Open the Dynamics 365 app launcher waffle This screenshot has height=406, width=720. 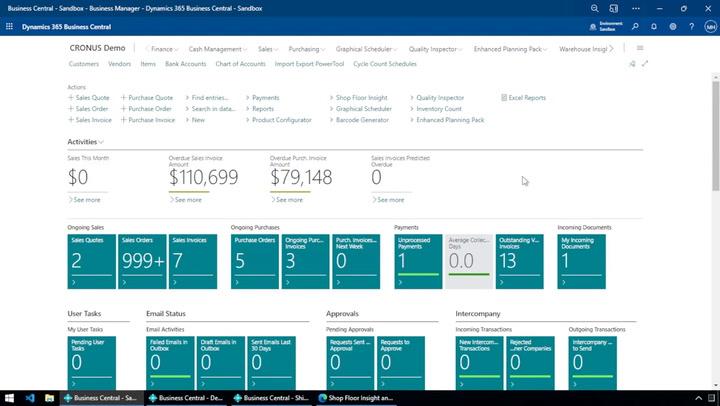(x=11, y=27)
